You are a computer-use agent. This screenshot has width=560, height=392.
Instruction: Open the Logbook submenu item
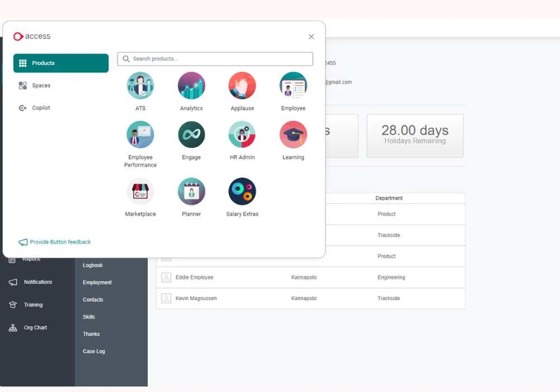point(93,265)
